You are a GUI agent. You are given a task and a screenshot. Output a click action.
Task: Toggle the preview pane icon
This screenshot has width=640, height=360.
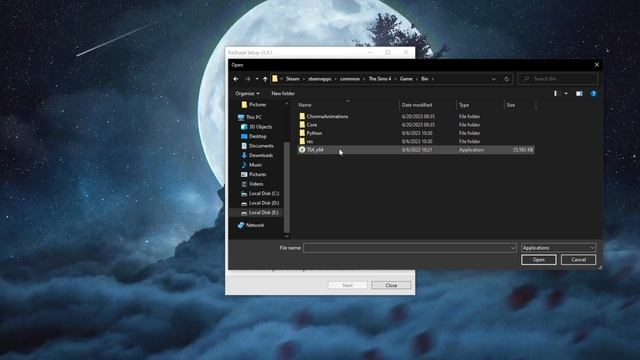pos(579,93)
